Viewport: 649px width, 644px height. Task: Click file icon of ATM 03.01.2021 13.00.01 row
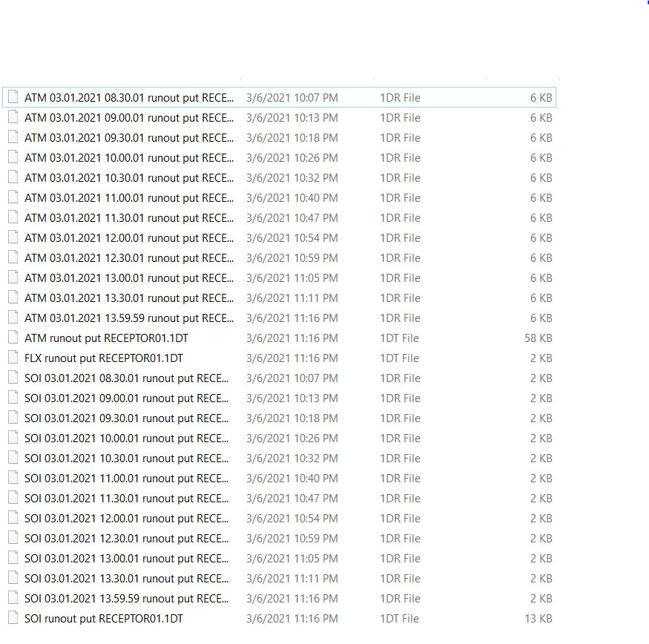[13, 277]
